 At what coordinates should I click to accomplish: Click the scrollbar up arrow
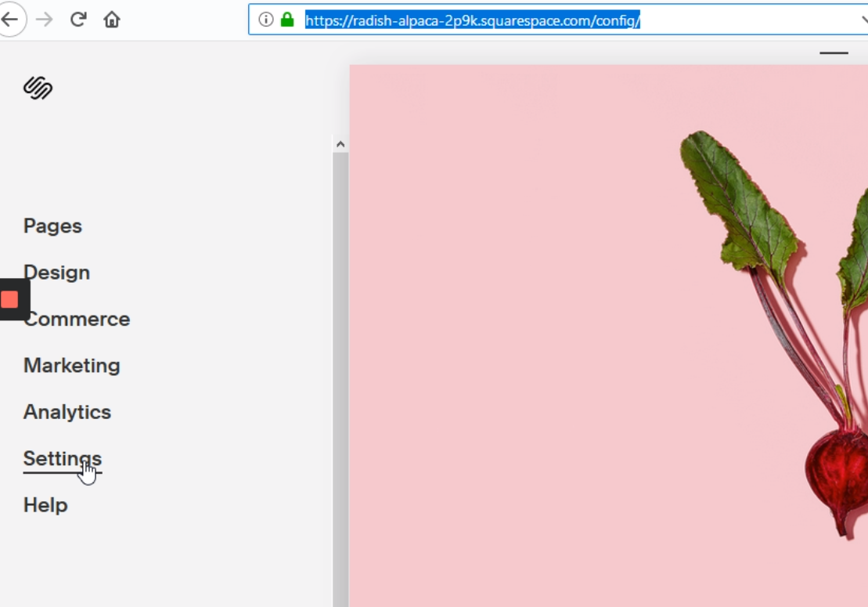[x=340, y=144]
